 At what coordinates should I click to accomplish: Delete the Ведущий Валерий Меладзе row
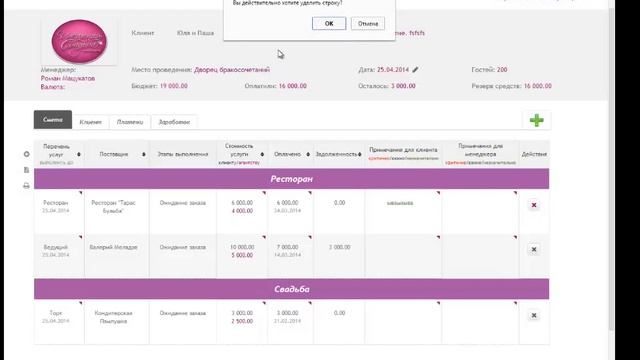click(533, 249)
